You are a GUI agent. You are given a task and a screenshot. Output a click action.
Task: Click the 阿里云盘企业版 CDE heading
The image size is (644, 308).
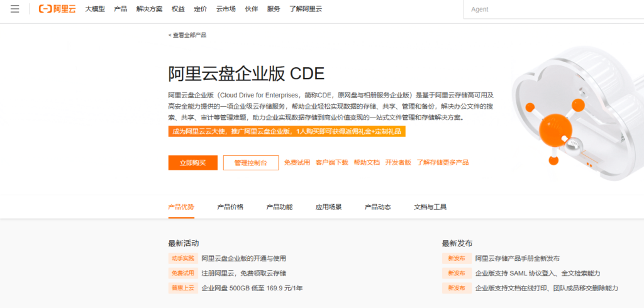click(247, 74)
